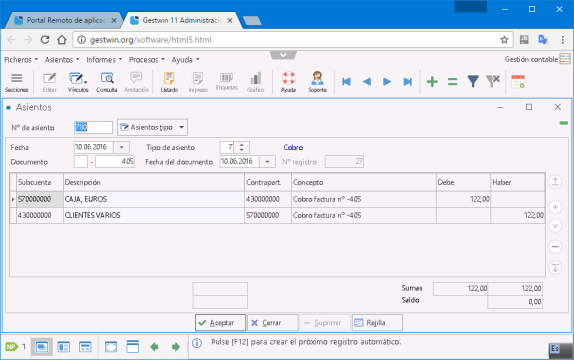Increase Tipo de asiento spinner value
Viewport: 574px width, 360px height.
click(242, 145)
